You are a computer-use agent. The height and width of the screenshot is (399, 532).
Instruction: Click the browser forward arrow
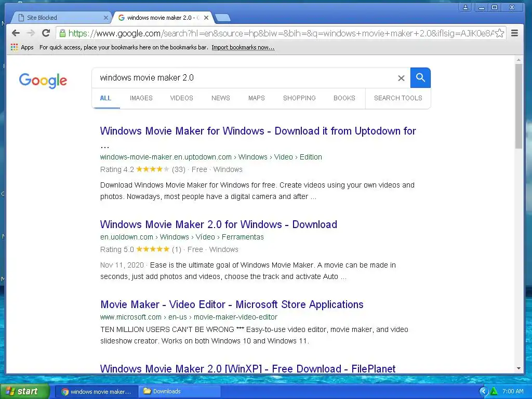(x=31, y=33)
